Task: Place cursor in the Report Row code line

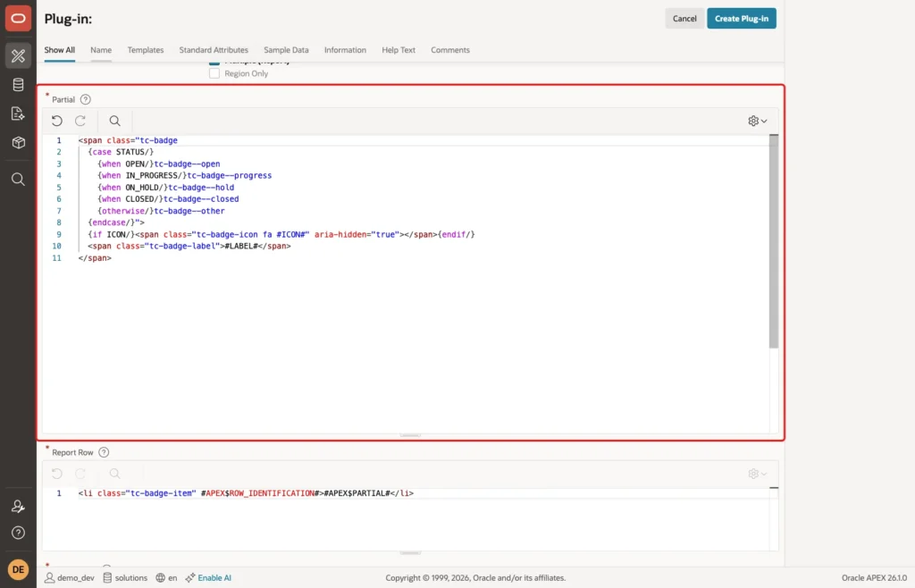Action: (246, 493)
